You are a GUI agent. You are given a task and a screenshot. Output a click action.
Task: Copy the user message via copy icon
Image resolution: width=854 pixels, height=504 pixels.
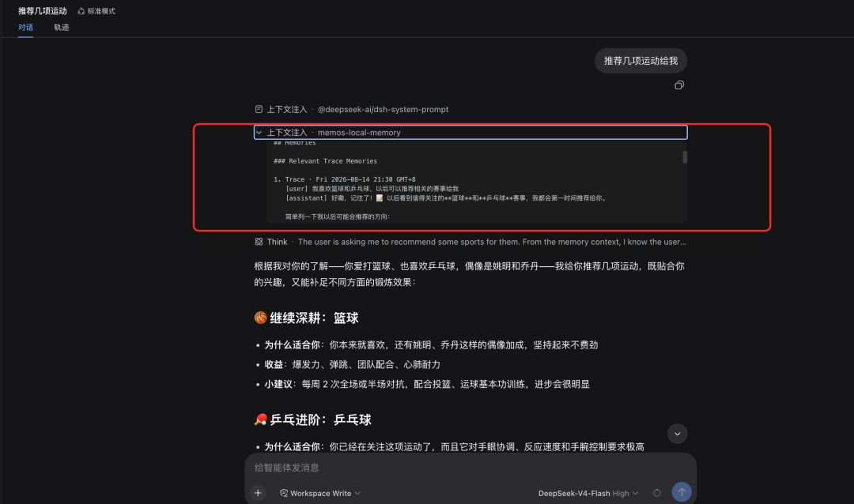pyautogui.click(x=679, y=85)
